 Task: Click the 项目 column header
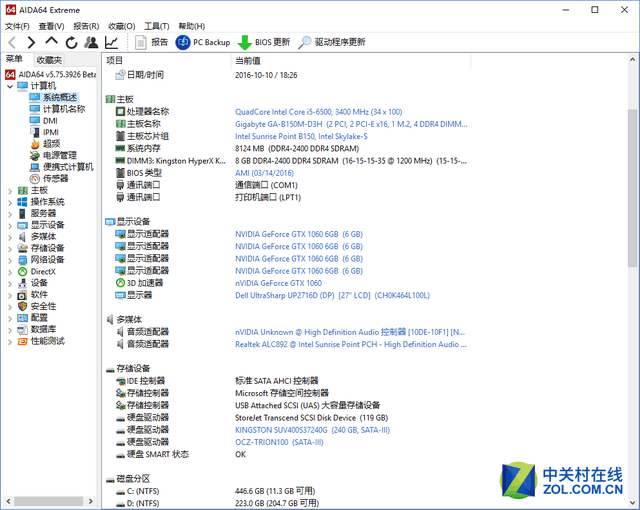[115, 61]
